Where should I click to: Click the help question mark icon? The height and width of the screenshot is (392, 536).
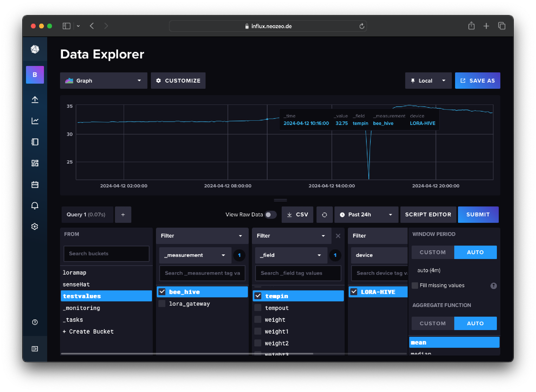[x=35, y=322]
